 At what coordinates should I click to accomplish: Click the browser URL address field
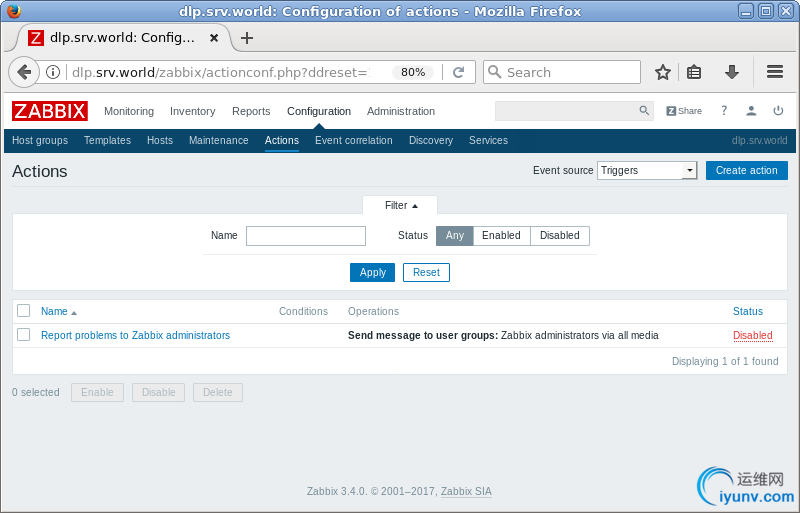point(220,72)
